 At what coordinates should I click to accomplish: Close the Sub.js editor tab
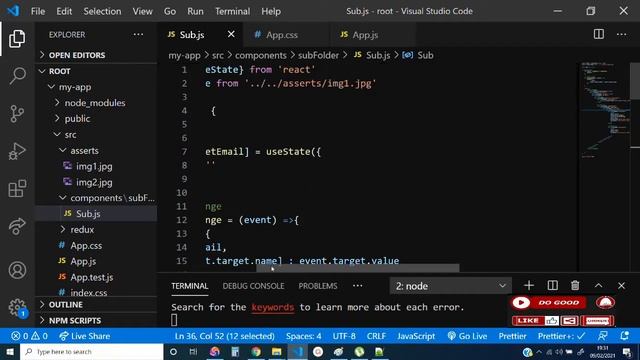click(x=231, y=34)
